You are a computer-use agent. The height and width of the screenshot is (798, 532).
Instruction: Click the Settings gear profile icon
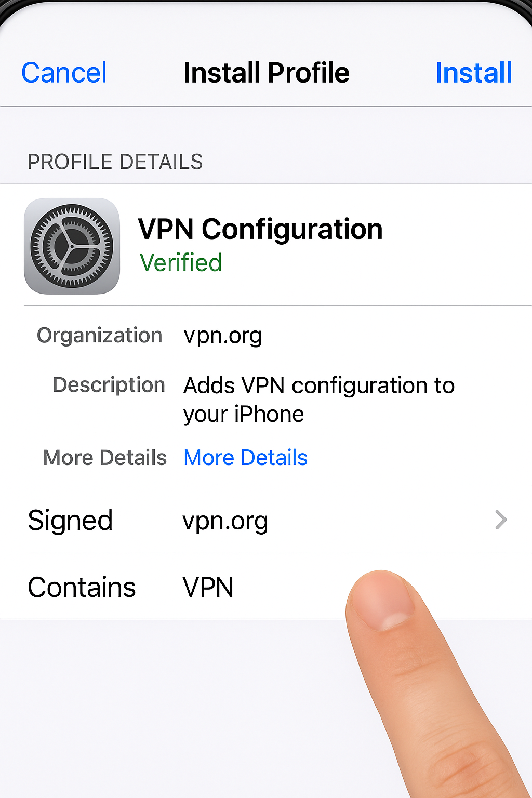72,246
